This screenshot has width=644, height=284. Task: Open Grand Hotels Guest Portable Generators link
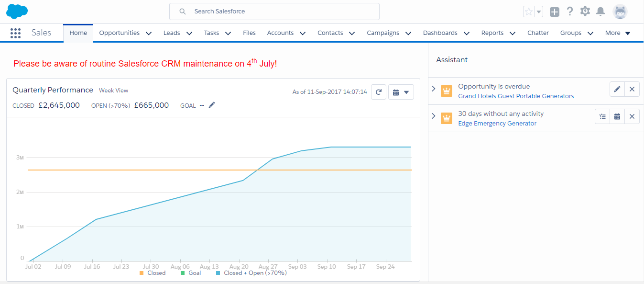[516, 96]
